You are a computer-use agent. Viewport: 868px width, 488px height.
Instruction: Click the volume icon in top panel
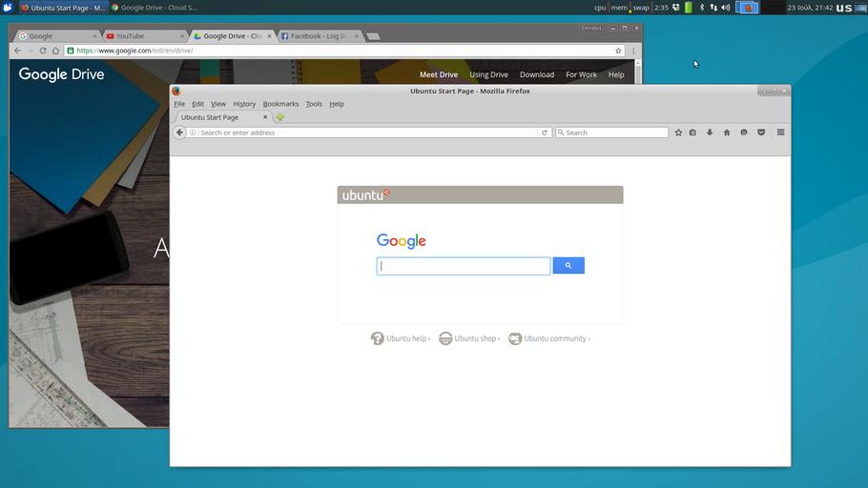click(726, 8)
